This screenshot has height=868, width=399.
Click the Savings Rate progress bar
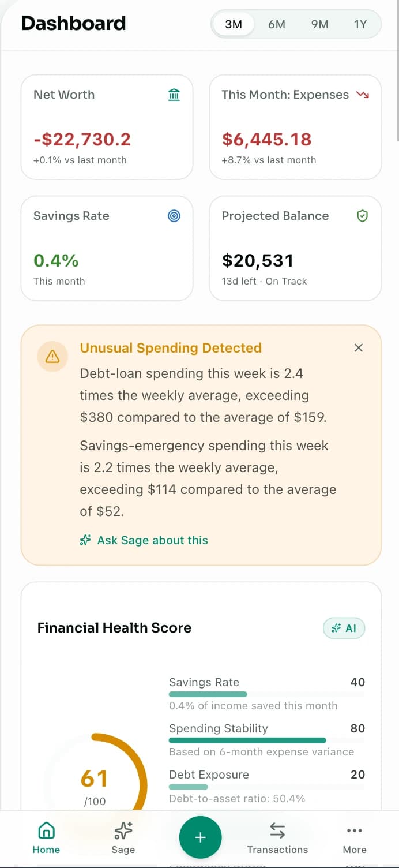tap(266, 694)
